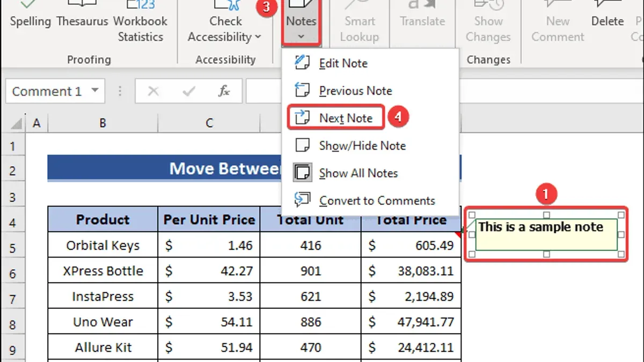Viewport: 644px width, 362px height.
Task: Select row 8 header
Action: click(x=13, y=324)
